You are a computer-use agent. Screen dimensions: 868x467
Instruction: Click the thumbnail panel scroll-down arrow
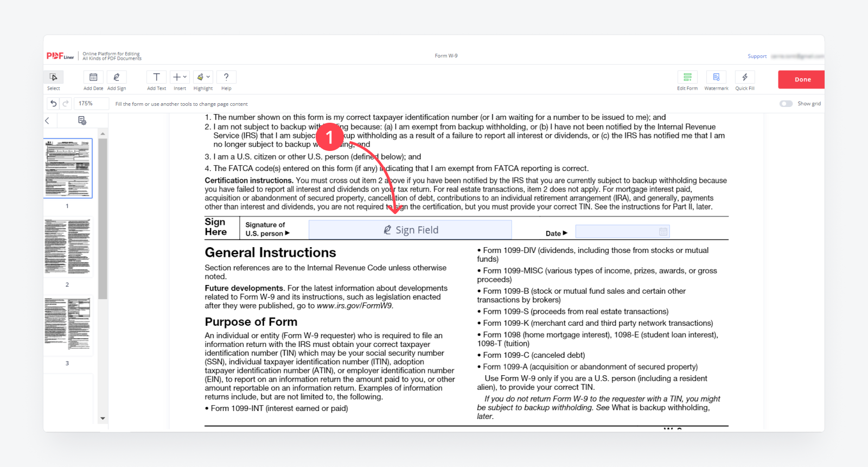click(x=103, y=419)
